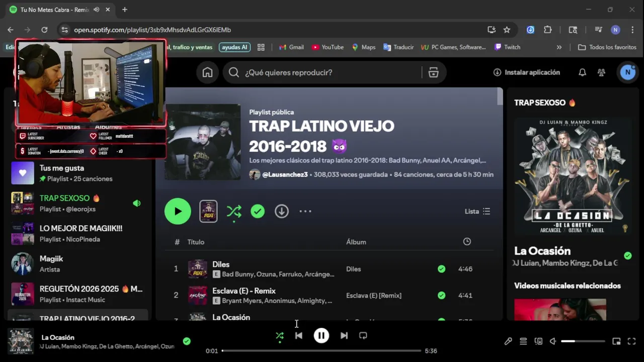Open the Gmail bookmark

(291, 47)
